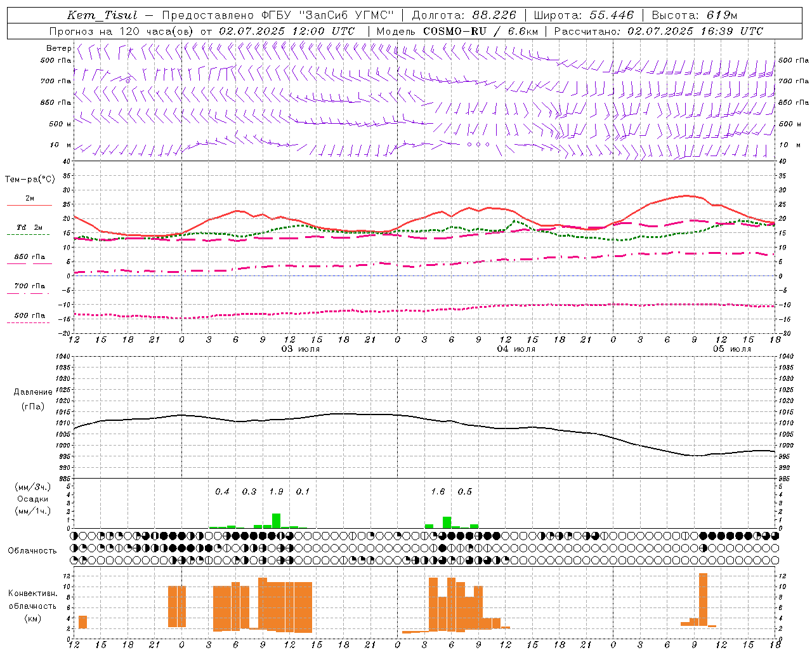Click the '03 июля' date label
The image size is (812, 650).
tap(301, 349)
